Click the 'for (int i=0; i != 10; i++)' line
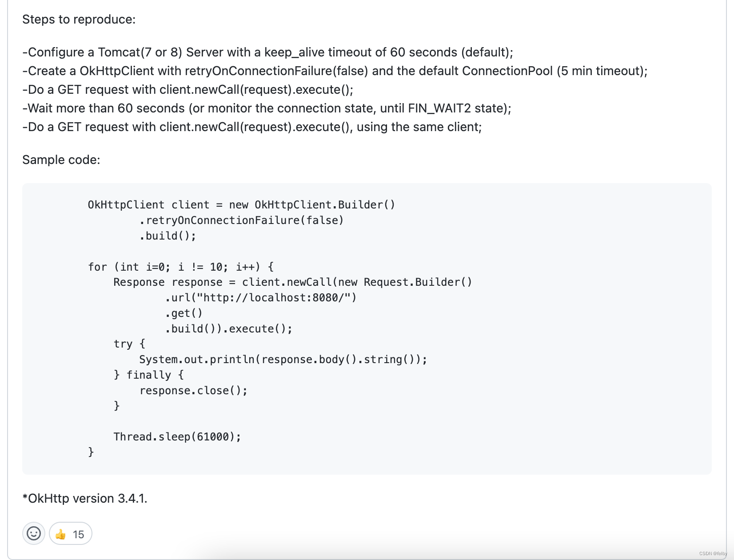 coord(181,267)
